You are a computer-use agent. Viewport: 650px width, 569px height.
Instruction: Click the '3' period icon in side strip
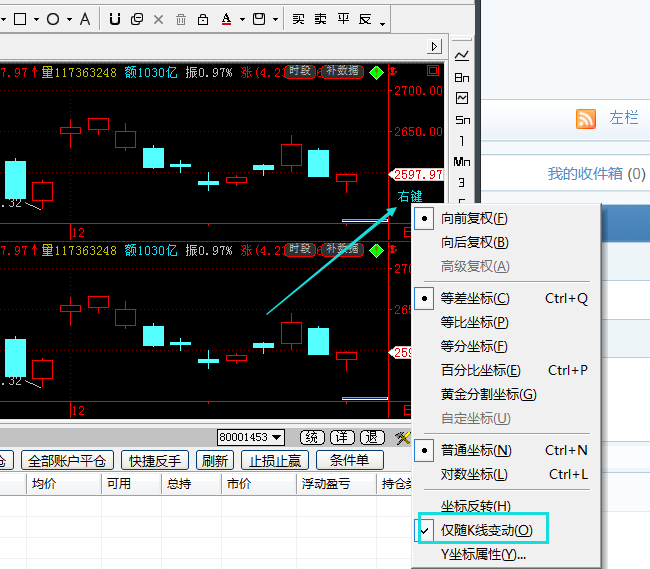(x=461, y=183)
